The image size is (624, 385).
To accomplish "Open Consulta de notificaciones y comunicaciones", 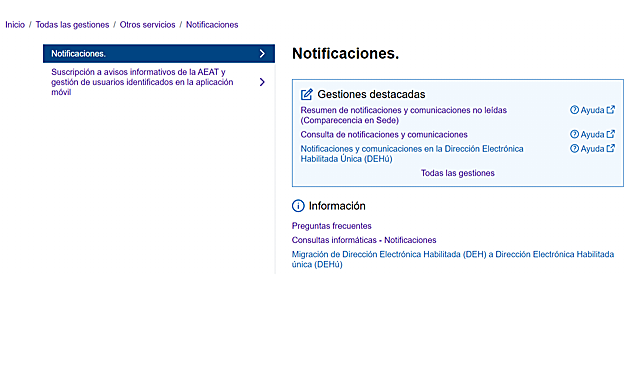I will point(384,135).
